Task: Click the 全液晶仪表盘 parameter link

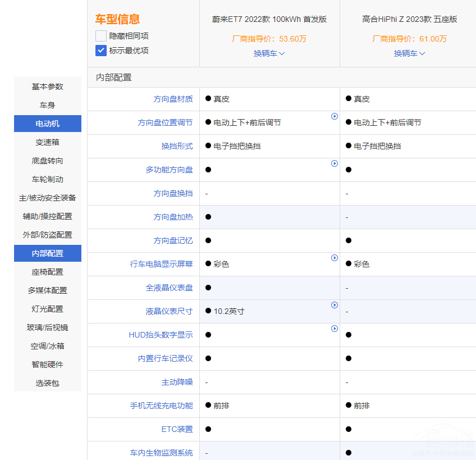Action: pyautogui.click(x=169, y=288)
